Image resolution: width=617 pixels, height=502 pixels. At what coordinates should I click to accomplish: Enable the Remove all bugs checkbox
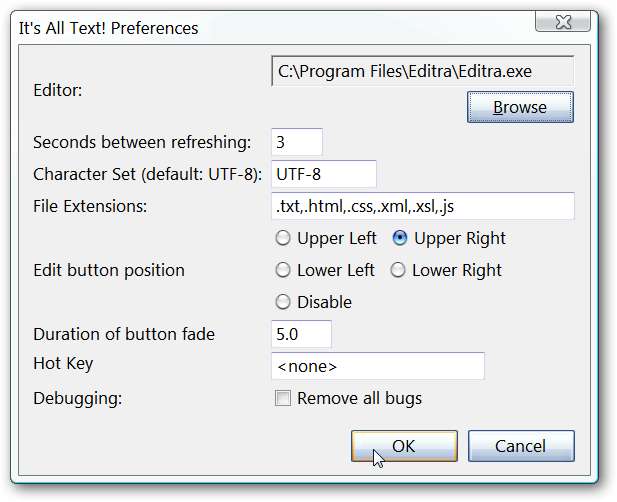pos(283,398)
